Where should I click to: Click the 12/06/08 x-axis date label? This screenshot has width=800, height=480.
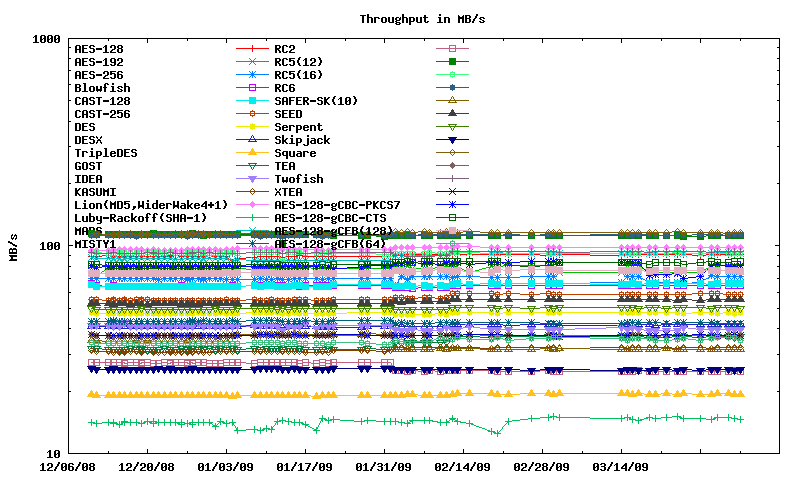pos(67,467)
